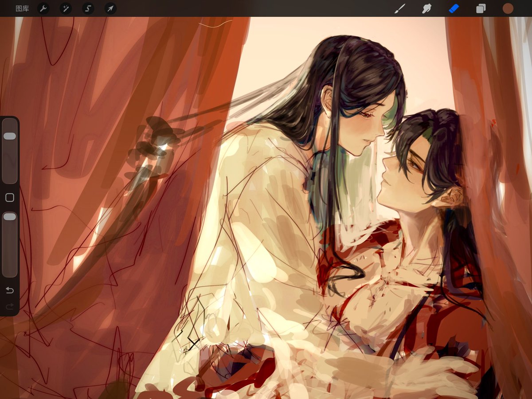Viewport: 532px width, 399px height.
Task: Activate the Selection tool
Action: [88, 8]
